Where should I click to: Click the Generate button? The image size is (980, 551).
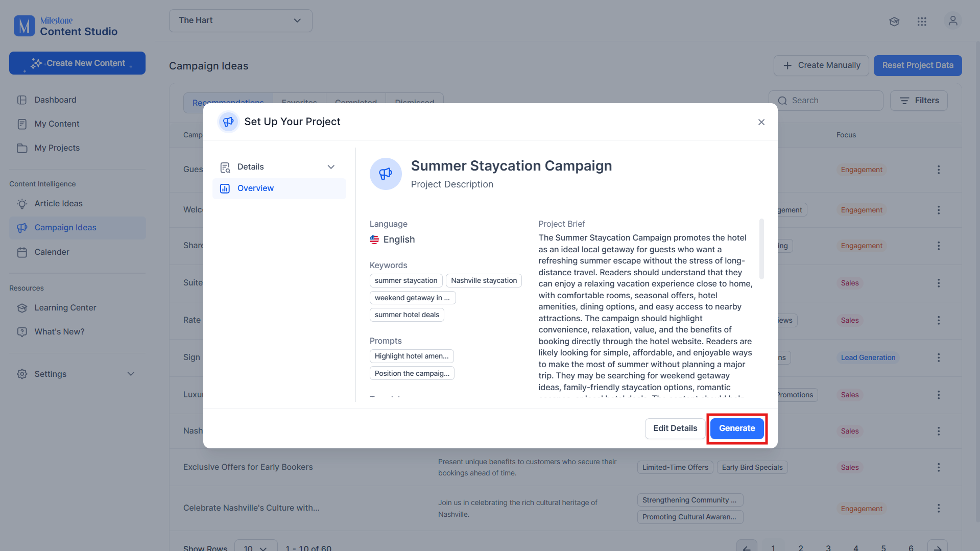pos(737,428)
